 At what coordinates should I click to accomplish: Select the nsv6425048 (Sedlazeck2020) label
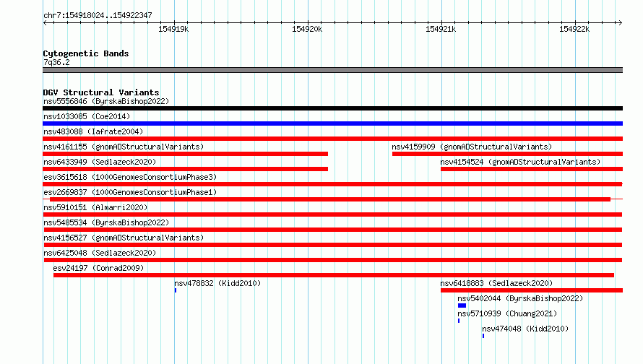click(100, 253)
